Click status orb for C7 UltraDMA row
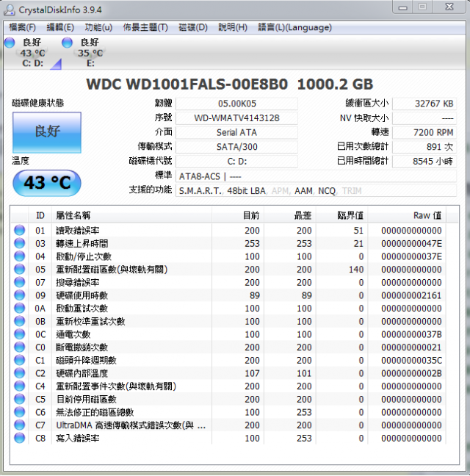 (x=19, y=425)
